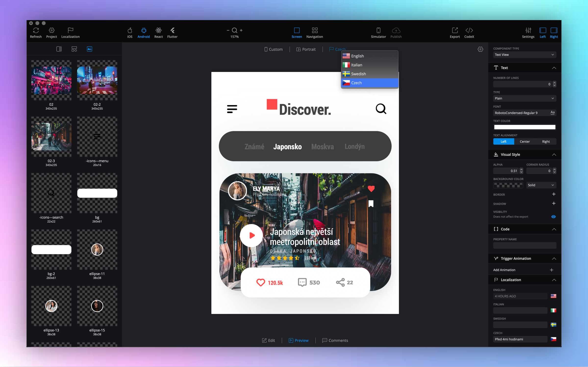The height and width of the screenshot is (367, 588).
Task: Collapse the Visual Style section
Action: coord(554,154)
